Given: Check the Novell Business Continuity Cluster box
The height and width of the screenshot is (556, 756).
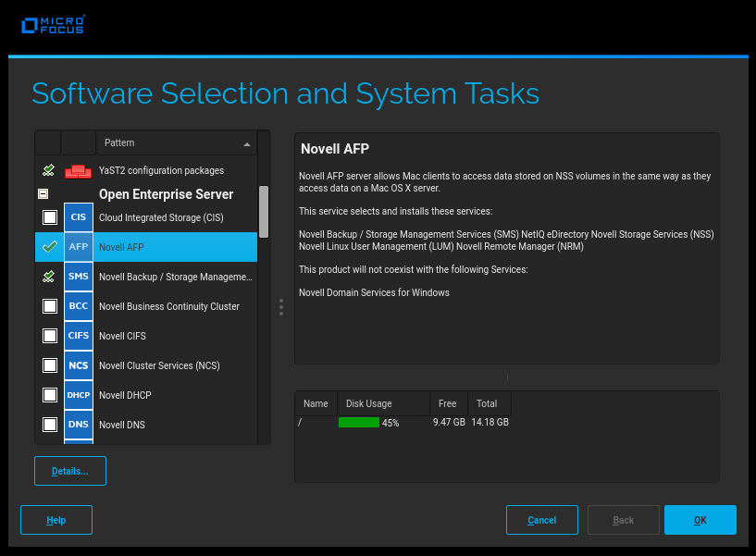Looking at the screenshot, I should pos(49,306).
